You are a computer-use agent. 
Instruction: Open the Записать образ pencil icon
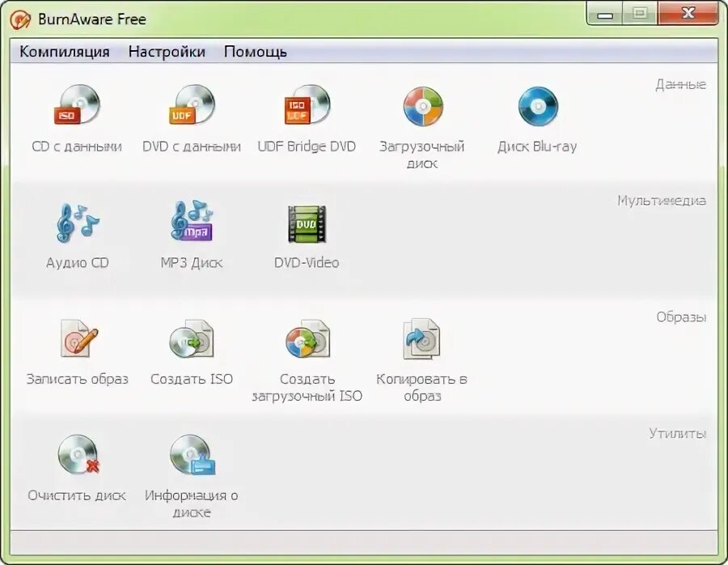pos(79,338)
